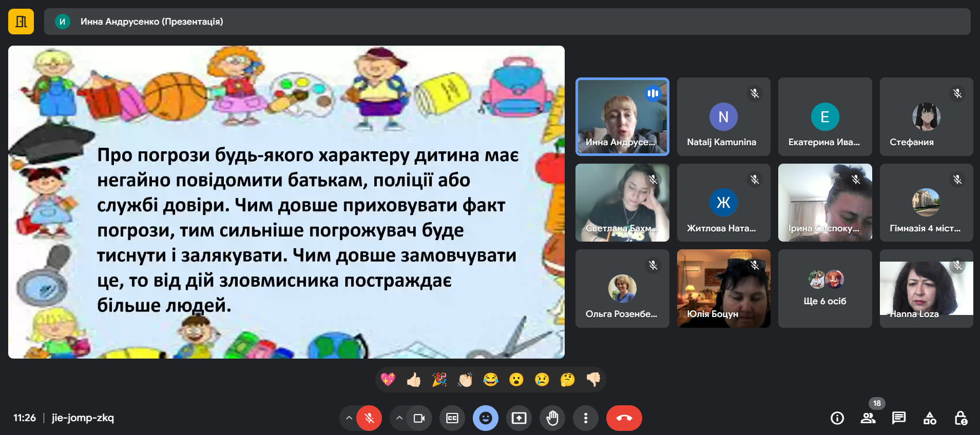This screenshot has width=980, height=435.
Task: Open the chat panel
Action: pos(899,418)
